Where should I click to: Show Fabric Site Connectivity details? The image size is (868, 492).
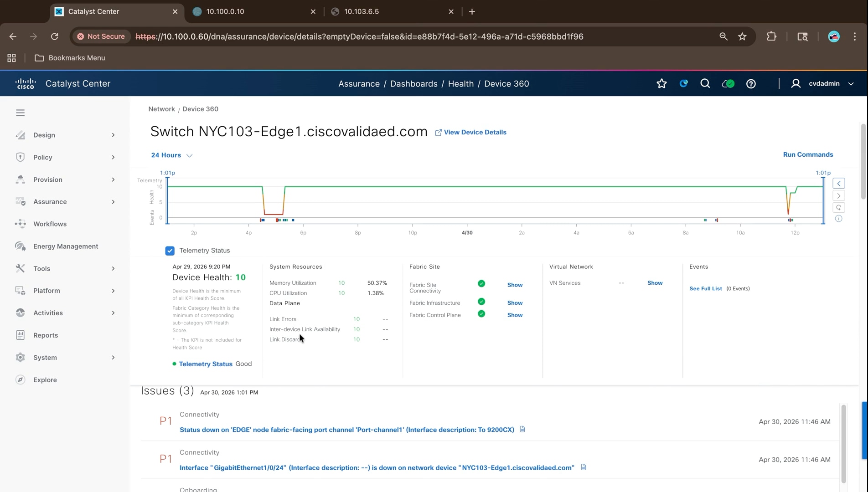(515, 285)
